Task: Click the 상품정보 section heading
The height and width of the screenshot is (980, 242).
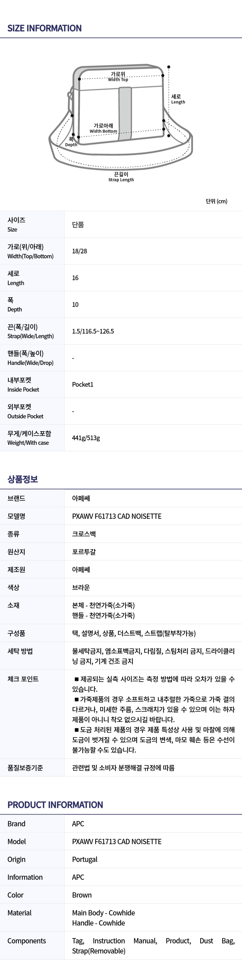Action: click(x=23, y=479)
